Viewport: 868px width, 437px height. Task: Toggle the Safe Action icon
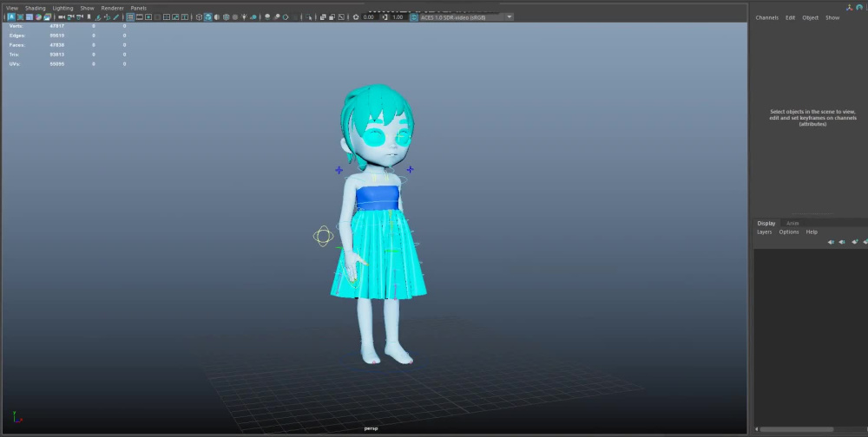click(175, 17)
